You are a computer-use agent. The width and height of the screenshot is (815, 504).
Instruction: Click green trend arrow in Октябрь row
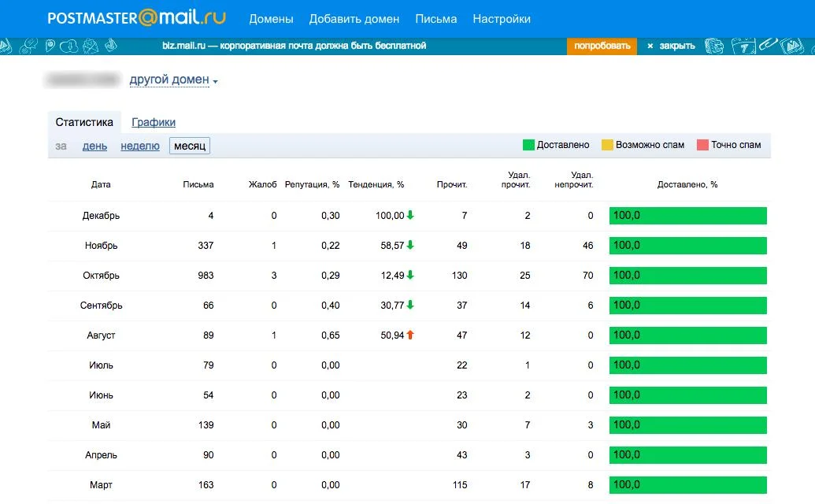pos(410,276)
